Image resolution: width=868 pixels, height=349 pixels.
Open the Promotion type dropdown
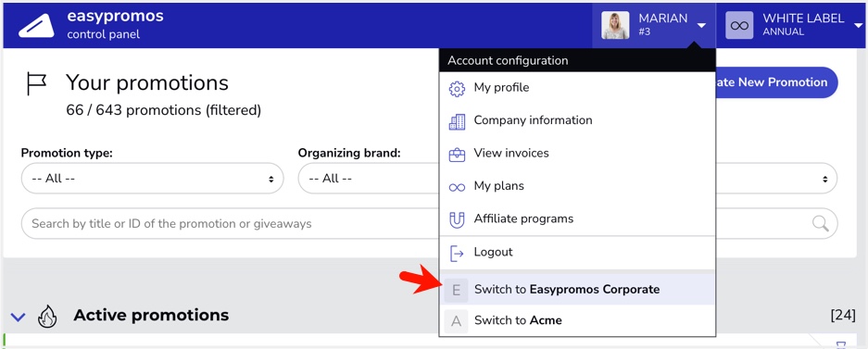(152, 179)
